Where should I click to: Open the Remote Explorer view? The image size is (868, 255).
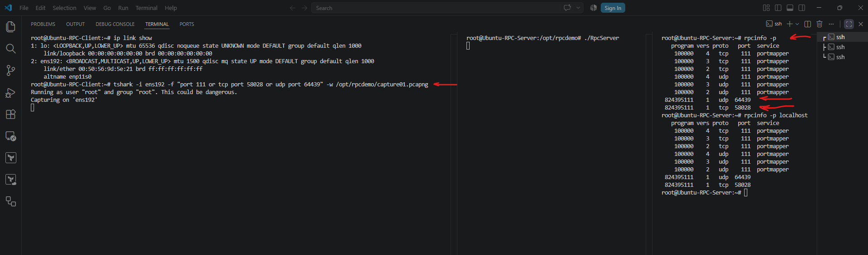[x=10, y=136]
